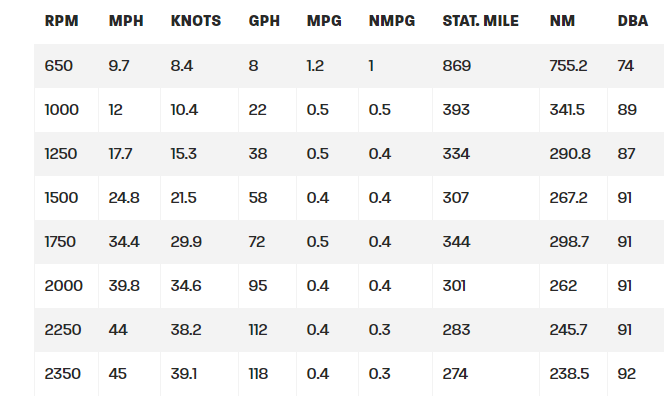This screenshot has height=418, width=664.
Task: Select the 1000 RPM row cell
Action: point(61,110)
